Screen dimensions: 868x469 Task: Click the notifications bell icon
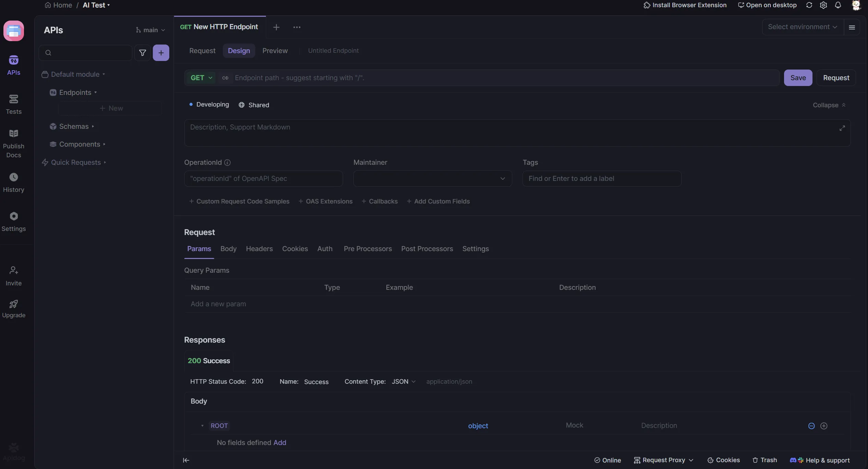[x=838, y=5]
